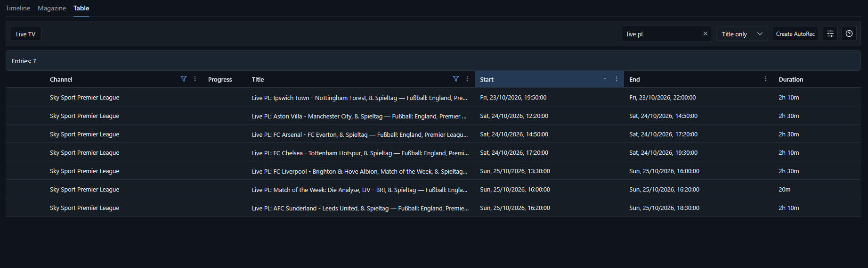Screen dimensions: 868x268
Task: Open the Start column kebab menu
Action: click(x=617, y=79)
